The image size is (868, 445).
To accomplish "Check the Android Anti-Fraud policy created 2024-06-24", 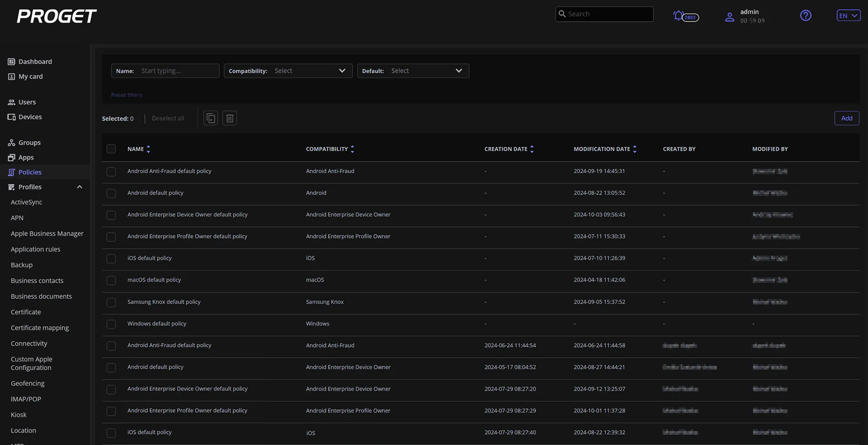I will coord(111,346).
